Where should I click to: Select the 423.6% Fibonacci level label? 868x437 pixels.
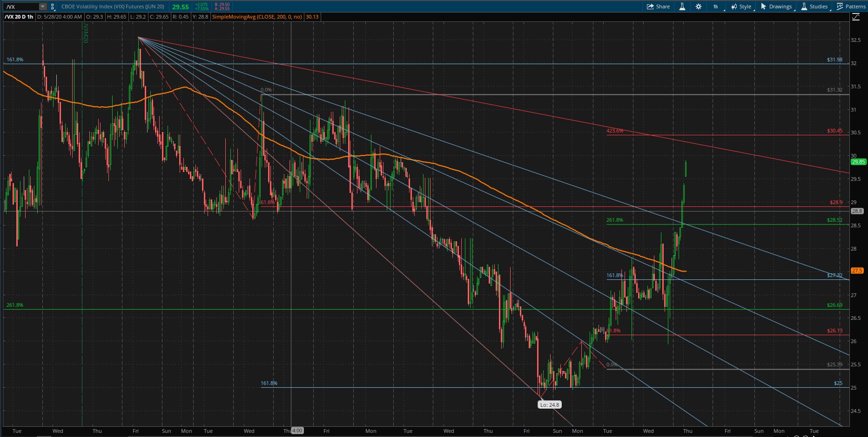tap(614, 131)
